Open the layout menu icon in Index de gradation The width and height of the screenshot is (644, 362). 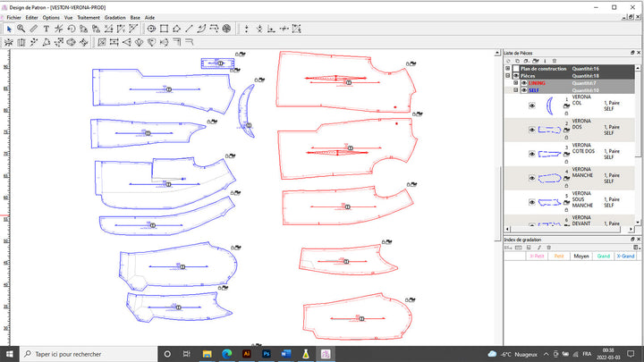click(x=636, y=248)
